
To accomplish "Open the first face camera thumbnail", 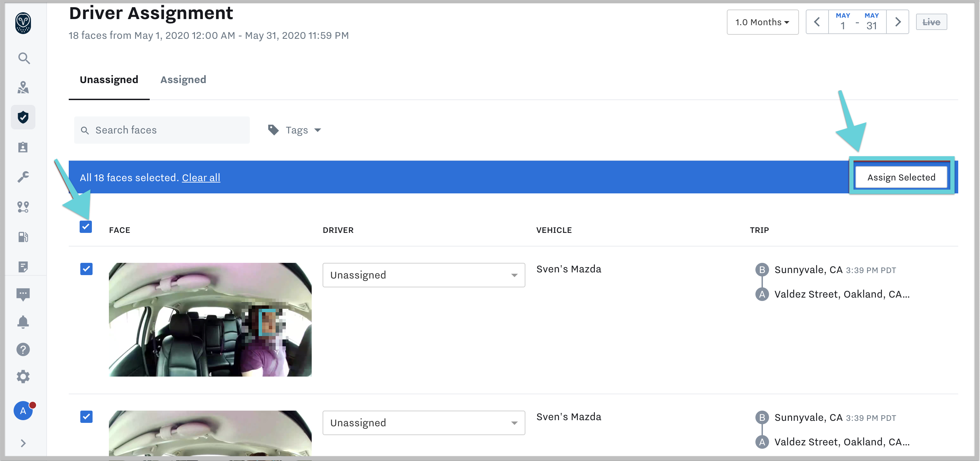I will click(x=210, y=319).
